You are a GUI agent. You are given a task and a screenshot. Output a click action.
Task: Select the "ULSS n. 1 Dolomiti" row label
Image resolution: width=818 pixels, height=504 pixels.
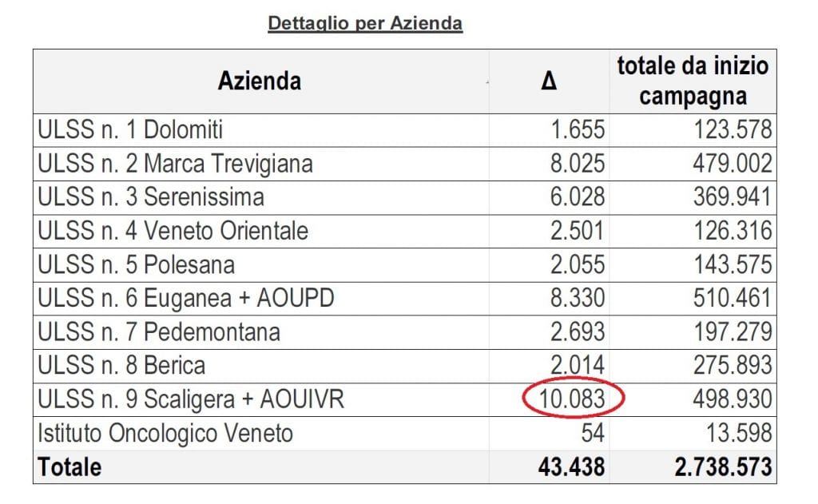[131, 129]
